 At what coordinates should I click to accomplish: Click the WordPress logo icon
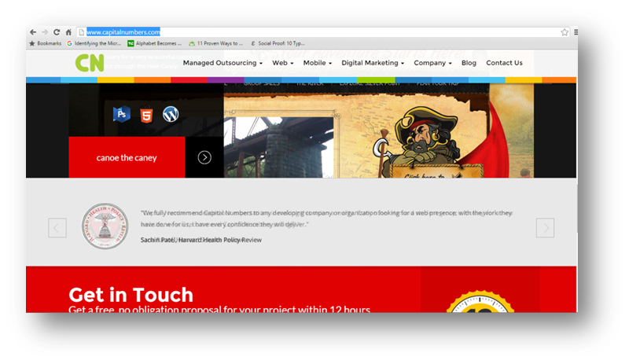tap(171, 114)
